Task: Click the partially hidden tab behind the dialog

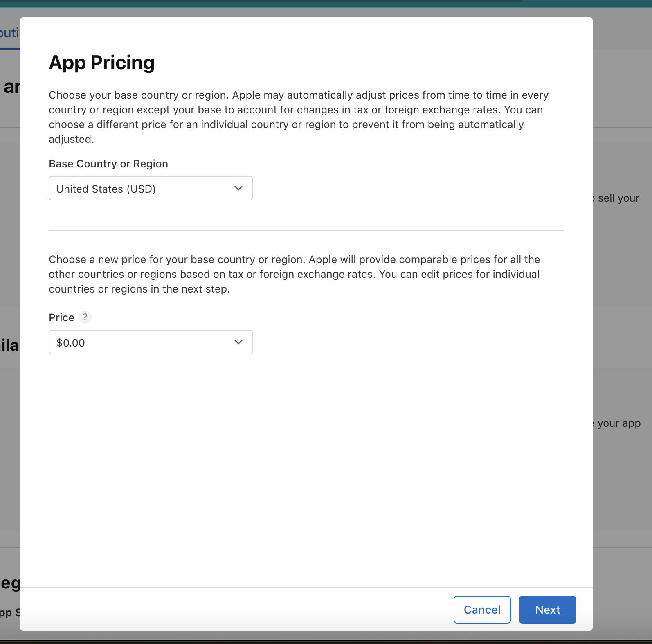Action: 9,33
